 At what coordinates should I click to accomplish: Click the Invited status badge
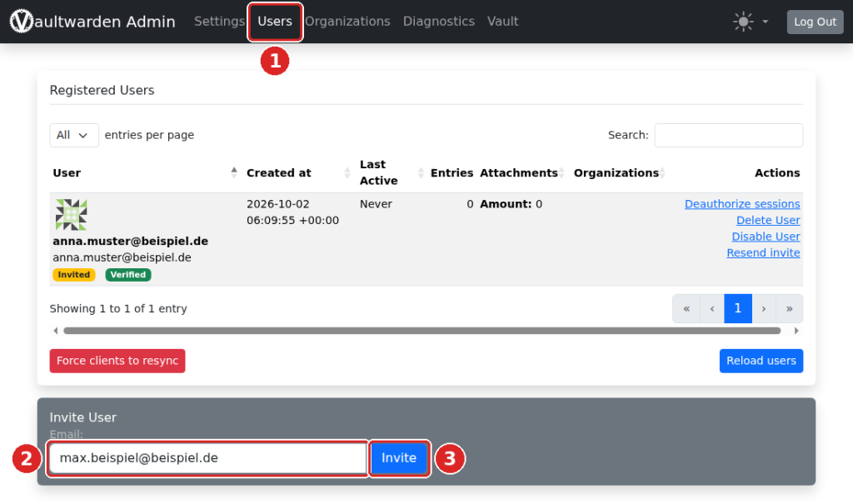coord(74,275)
